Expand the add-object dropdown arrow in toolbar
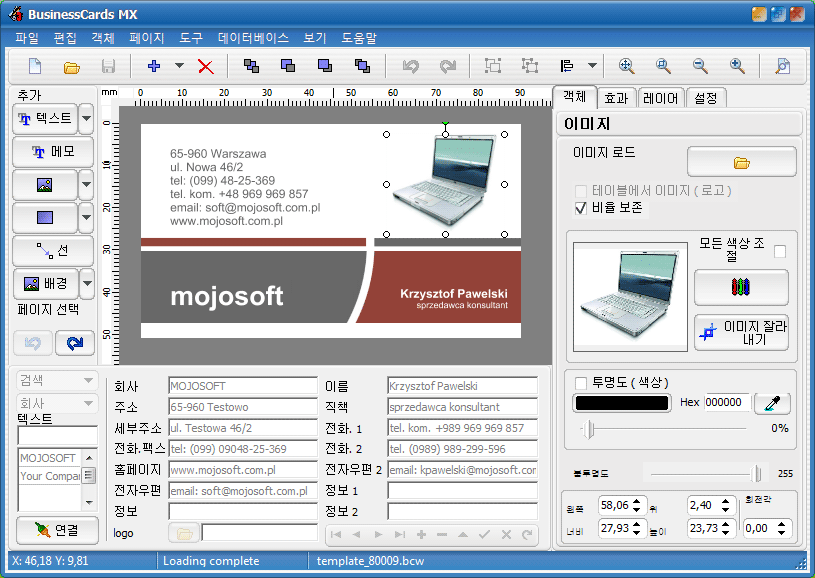 click(179, 66)
